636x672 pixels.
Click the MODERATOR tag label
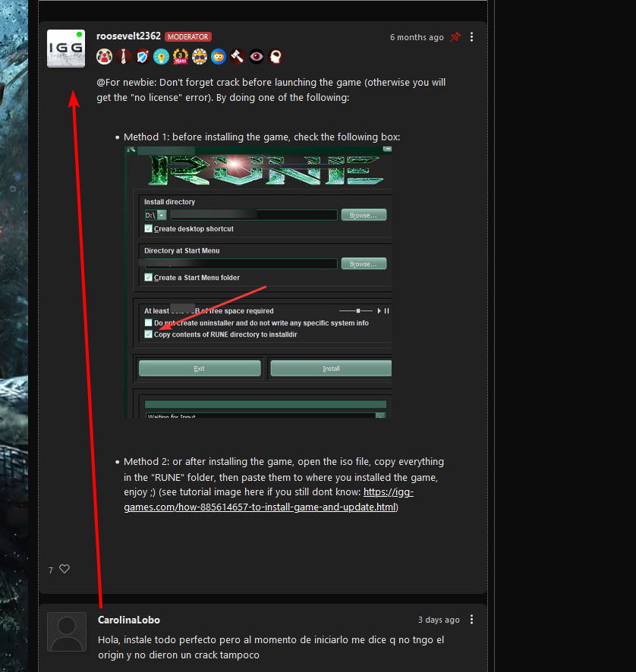(x=188, y=37)
